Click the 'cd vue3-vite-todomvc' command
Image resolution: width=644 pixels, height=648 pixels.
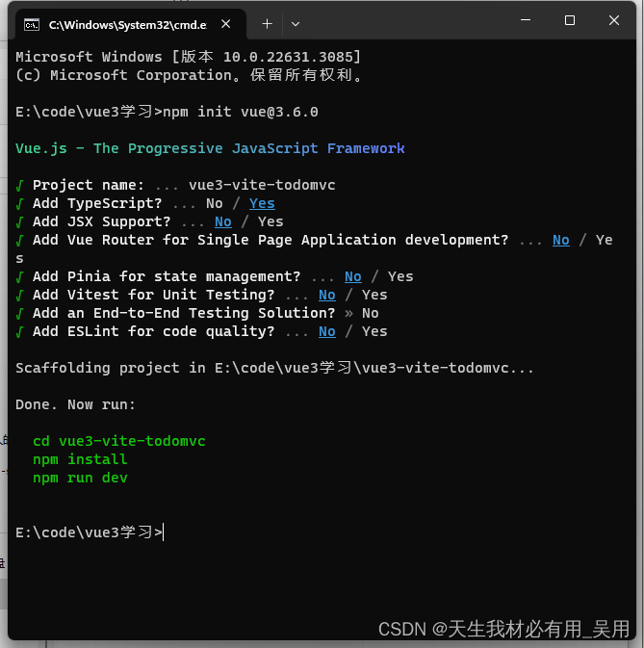point(119,441)
